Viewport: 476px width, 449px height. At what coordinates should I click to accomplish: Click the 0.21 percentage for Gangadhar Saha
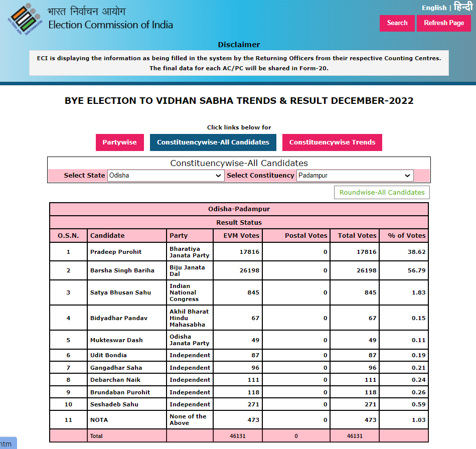click(x=418, y=368)
